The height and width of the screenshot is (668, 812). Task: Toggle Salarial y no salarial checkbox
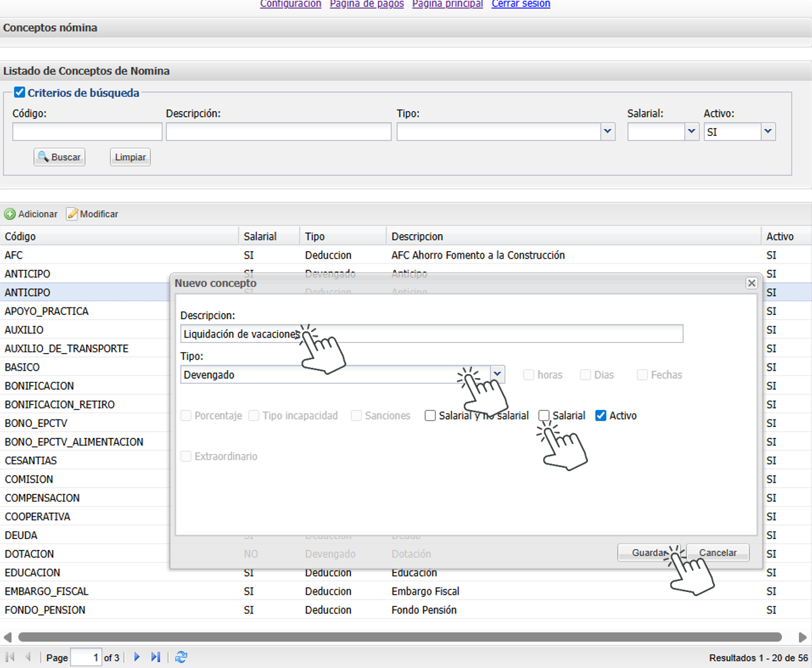430,415
